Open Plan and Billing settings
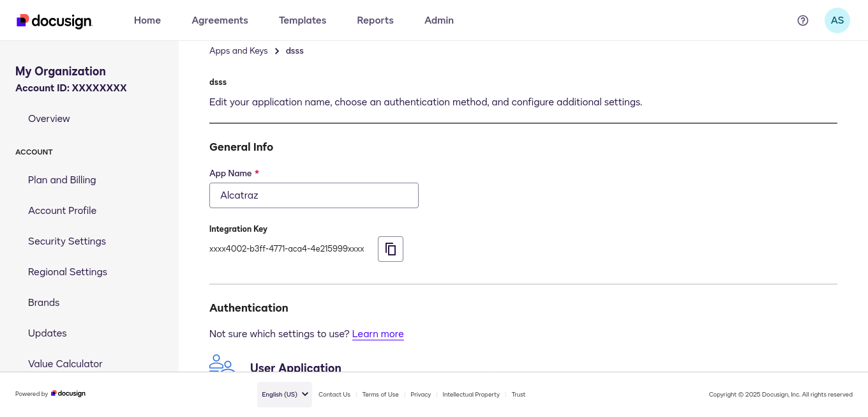The image size is (868, 417). (62, 179)
